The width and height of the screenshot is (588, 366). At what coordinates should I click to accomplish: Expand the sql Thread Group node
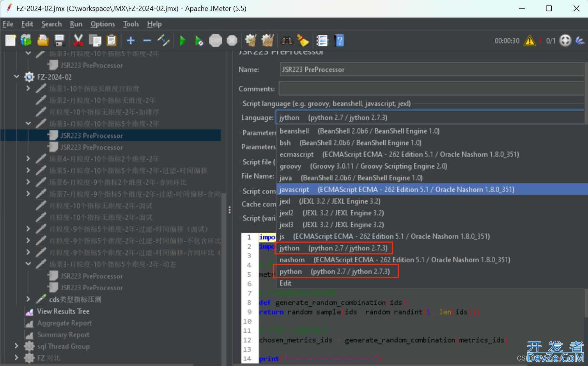coord(16,346)
